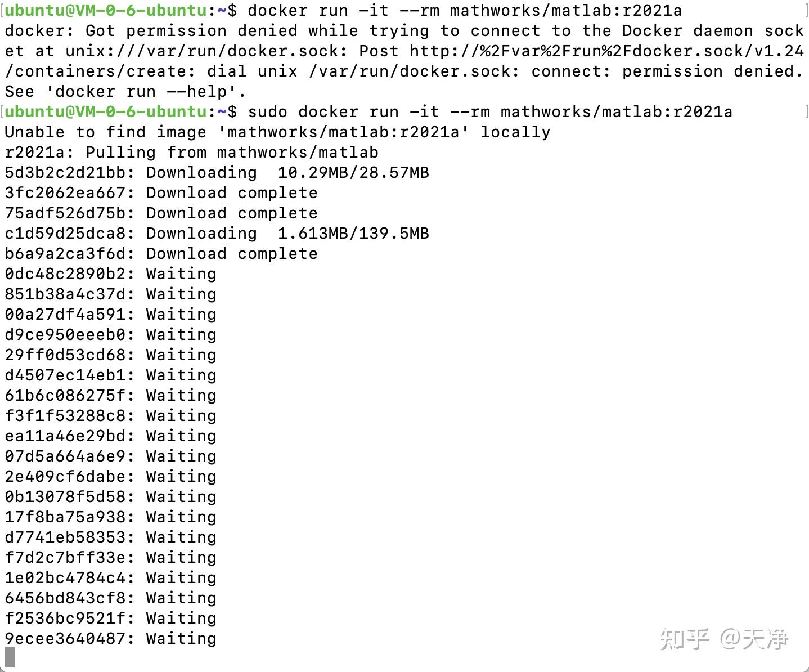Click the terminal cursor block at the bottom
809x672 pixels.
pos(10,658)
